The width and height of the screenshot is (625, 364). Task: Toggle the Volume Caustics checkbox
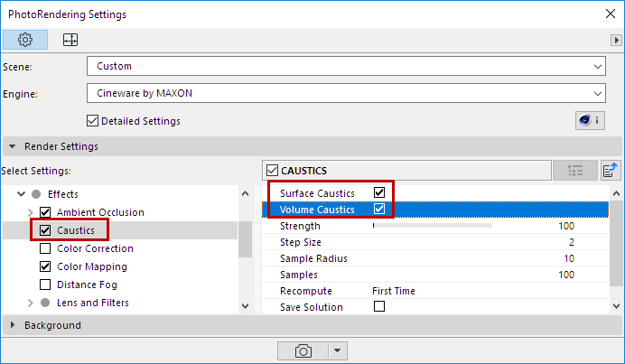(379, 210)
